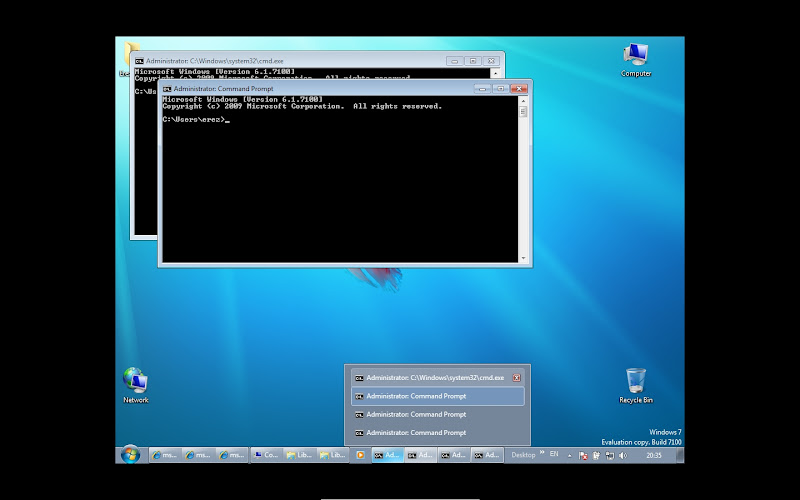
Task: Choose the highlighted Administrator: Command Prompt list entry
Action: [x=438, y=396]
